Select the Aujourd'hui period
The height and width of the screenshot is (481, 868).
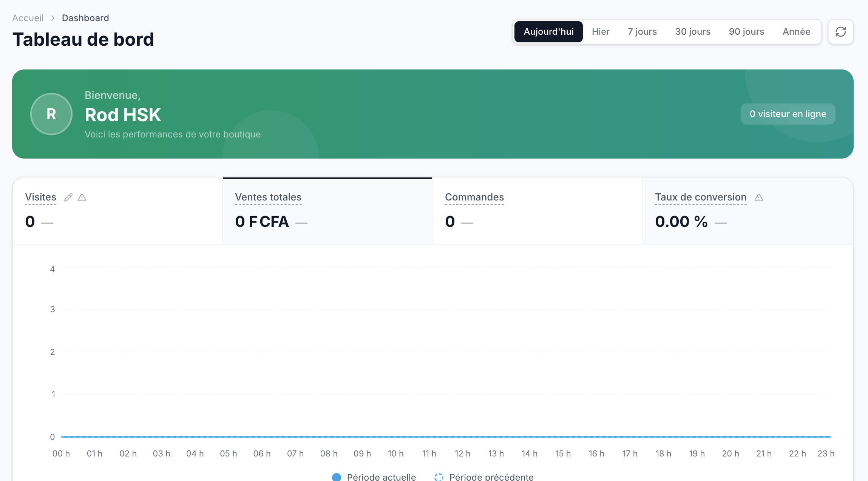tap(548, 32)
